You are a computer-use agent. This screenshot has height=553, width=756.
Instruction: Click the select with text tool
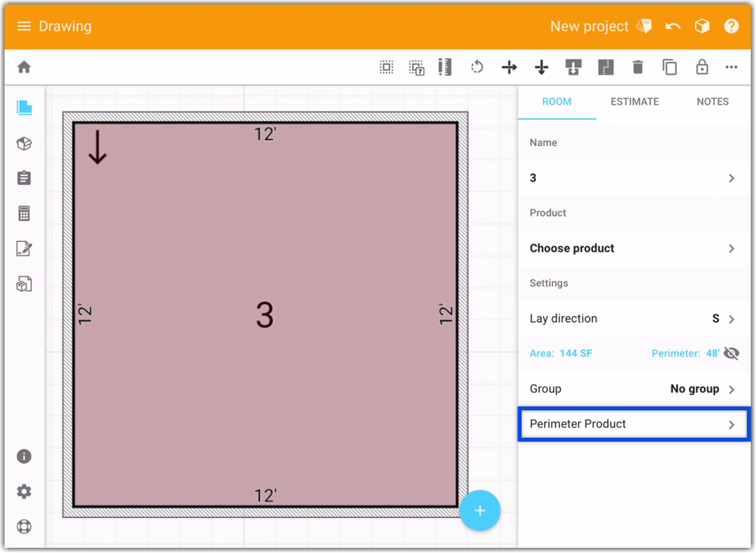click(417, 68)
